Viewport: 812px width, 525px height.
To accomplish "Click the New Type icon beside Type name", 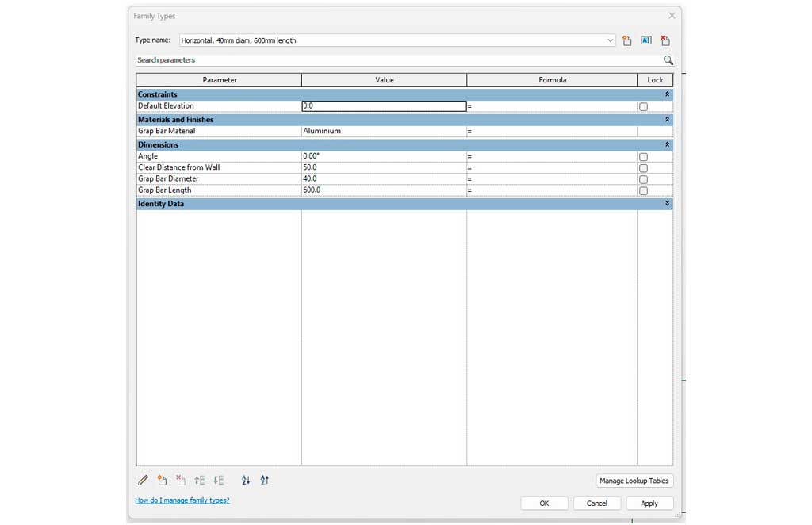I will tap(626, 40).
